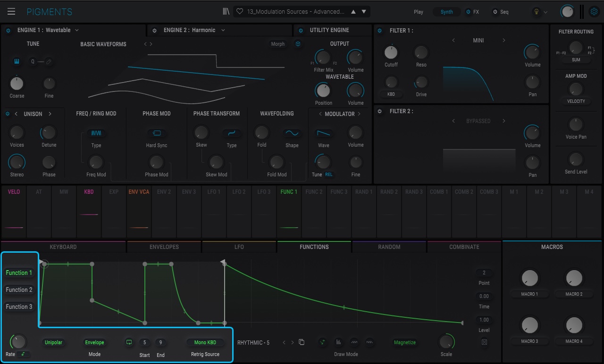Click the function Start value 5 field

coord(144,343)
